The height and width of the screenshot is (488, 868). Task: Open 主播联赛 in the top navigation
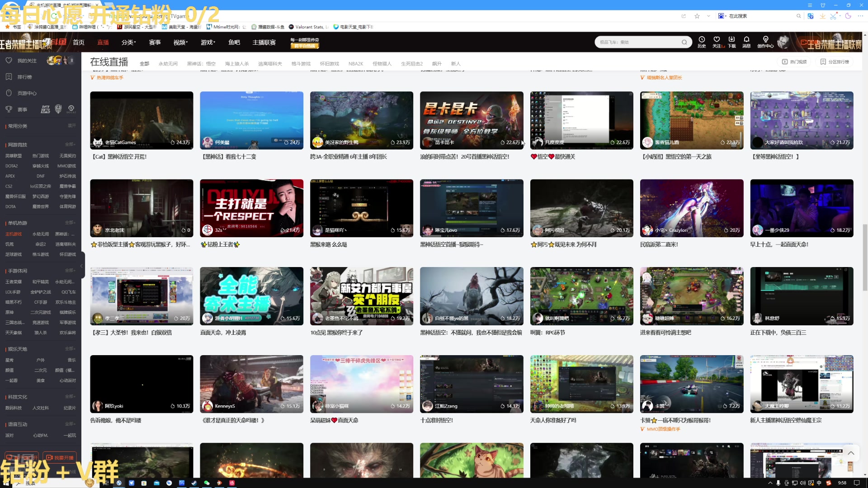(264, 42)
